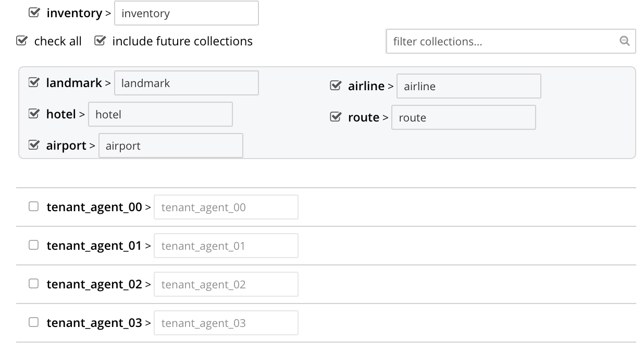
Task: Click the hotel target name field
Action: coord(160,114)
